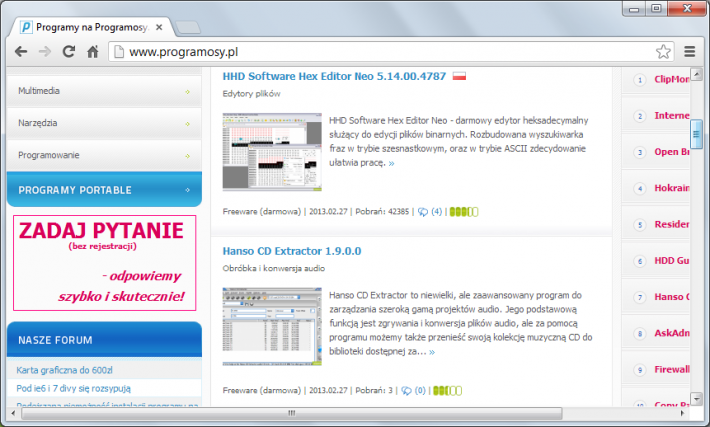The image size is (710, 427).
Task: Bookmark page with the star icon
Action: (x=663, y=52)
